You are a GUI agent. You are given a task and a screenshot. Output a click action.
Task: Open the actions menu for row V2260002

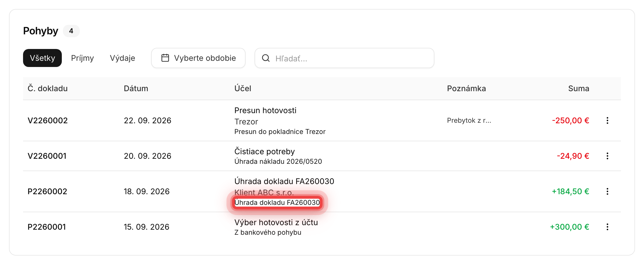[607, 120]
